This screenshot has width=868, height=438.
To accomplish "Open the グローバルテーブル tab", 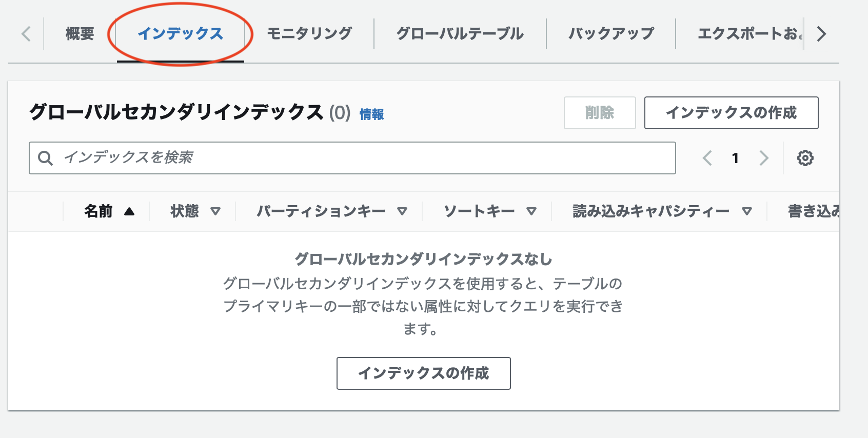I will tap(460, 34).
